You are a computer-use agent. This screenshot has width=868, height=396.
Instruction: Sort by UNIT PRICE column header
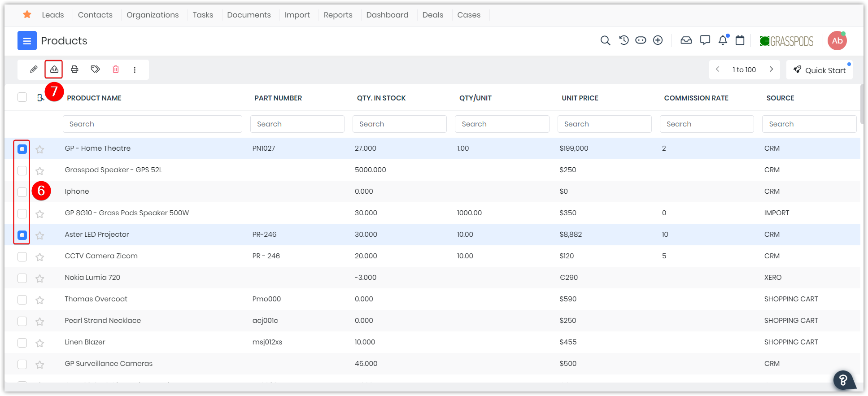[580, 98]
